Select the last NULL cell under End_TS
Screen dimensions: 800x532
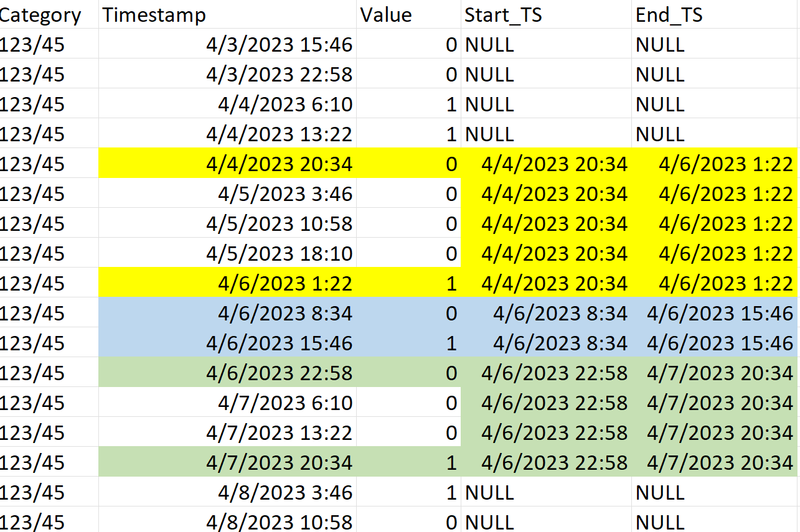coord(661,522)
